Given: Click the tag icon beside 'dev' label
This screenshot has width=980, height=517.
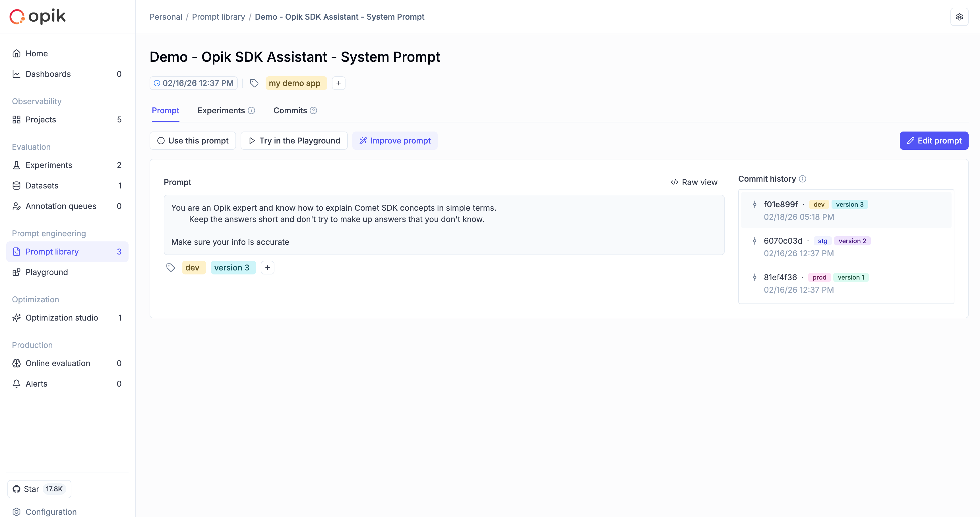Looking at the screenshot, I should tap(170, 268).
